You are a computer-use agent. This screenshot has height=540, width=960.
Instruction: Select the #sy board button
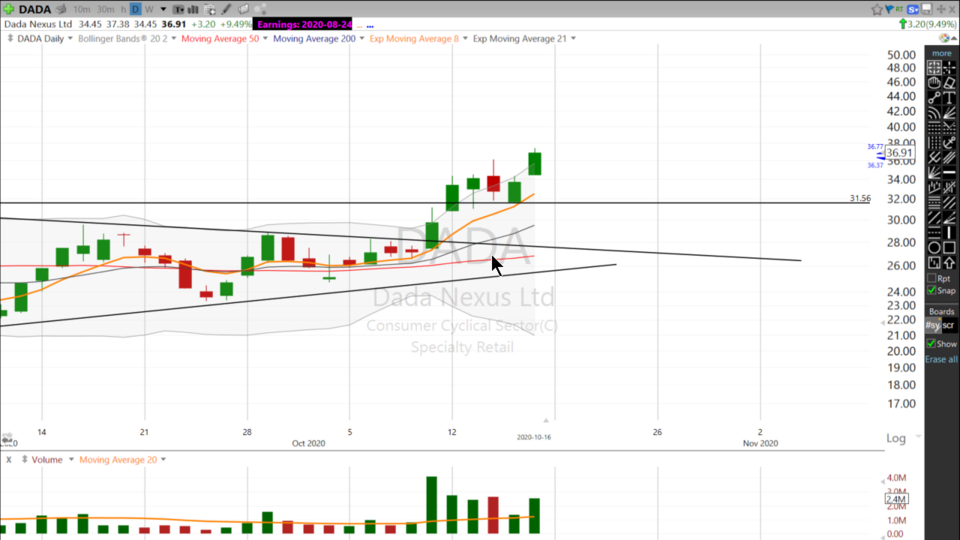pyautogui.click(x=933, y=325)
